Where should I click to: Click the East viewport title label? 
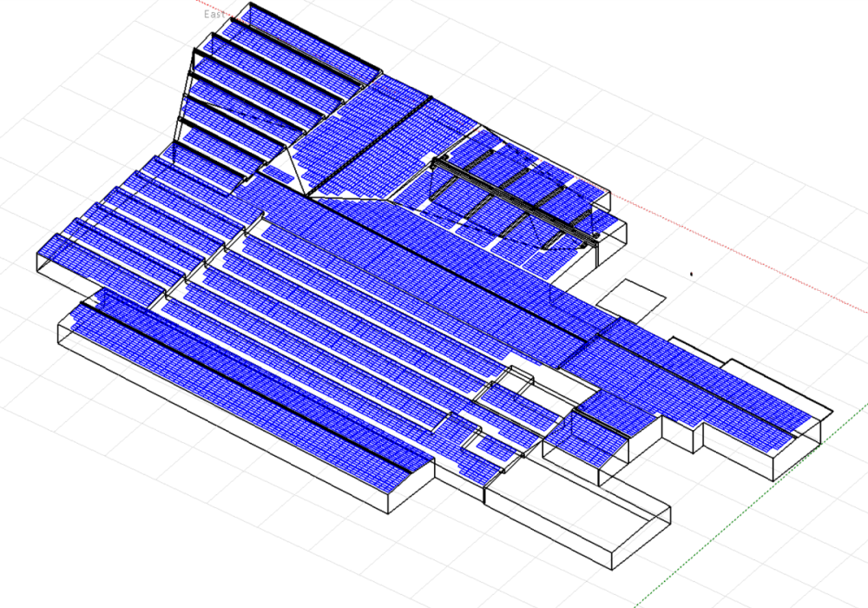[213, 14]
